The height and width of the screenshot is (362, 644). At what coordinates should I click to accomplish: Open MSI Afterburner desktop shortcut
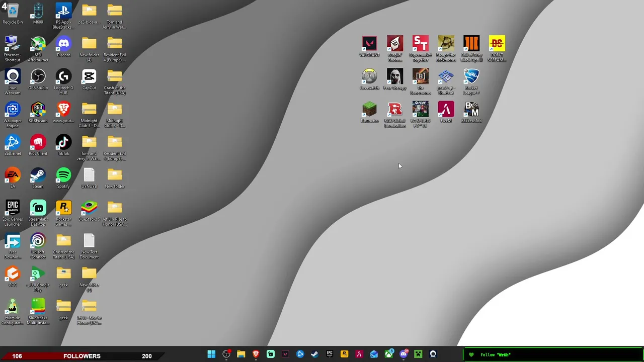tap(38, 49)
